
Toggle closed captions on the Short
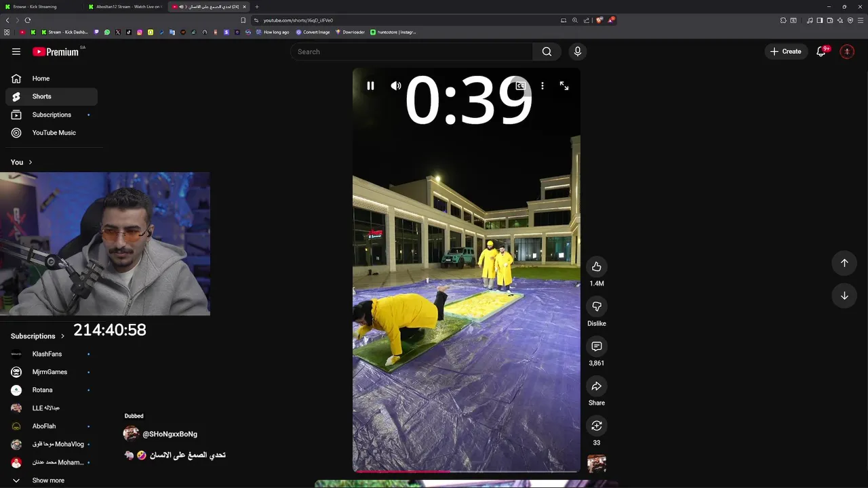(520, 86)
